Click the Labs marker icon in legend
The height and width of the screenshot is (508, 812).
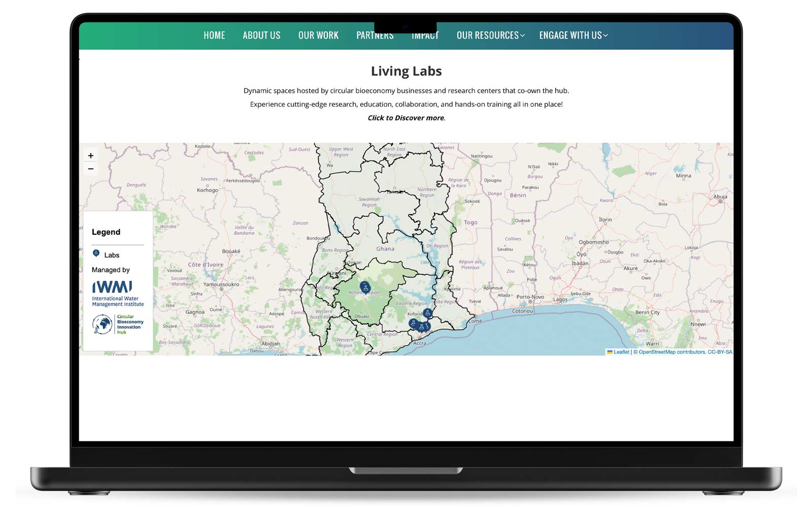pyautogui.click(x=96, y=253)
